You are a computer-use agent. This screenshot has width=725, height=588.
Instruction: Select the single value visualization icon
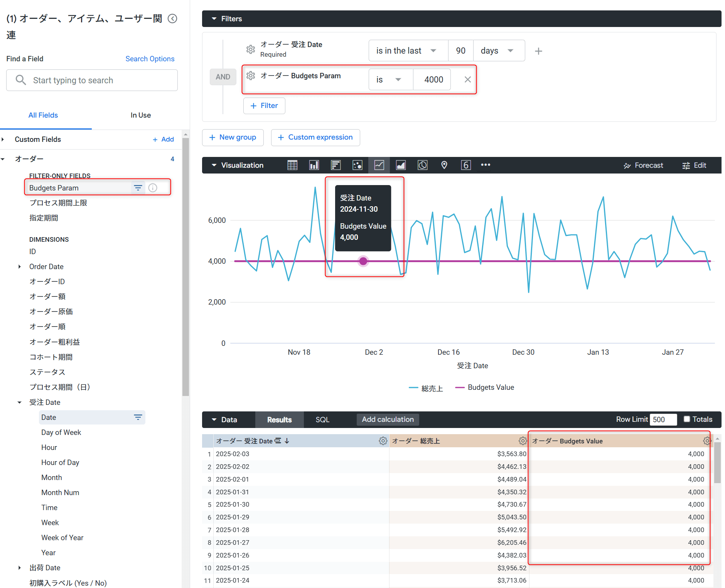pos(466,165)
